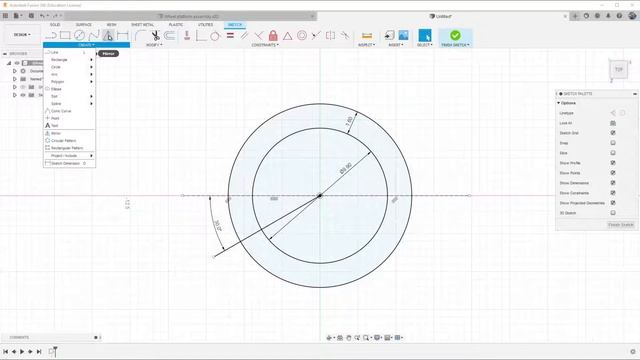
Task: Open the Modify dropdown menu
Action: [154, 45]
